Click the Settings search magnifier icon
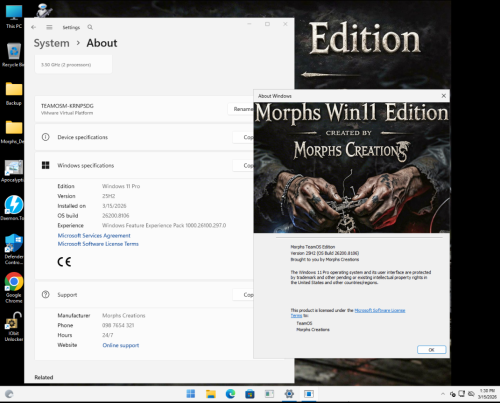This screenshot has width=500, height=403. [90, 27]
